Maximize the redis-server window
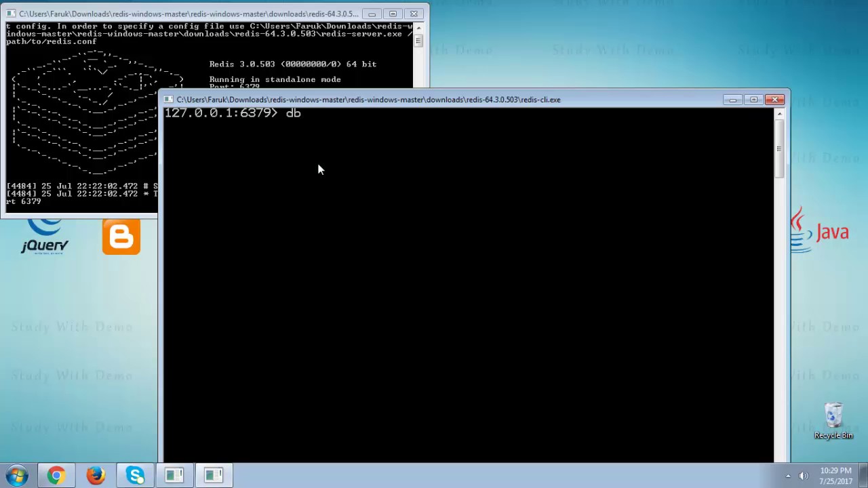This screenshot has height=488, width=868. tap(393, 14)
